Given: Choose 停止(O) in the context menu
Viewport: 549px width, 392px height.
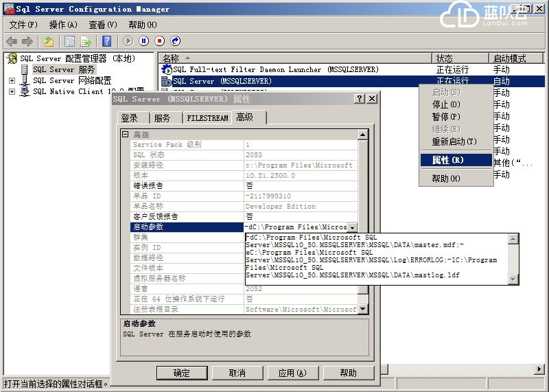Looking at the screenshot, I should (x=456, y=104).
